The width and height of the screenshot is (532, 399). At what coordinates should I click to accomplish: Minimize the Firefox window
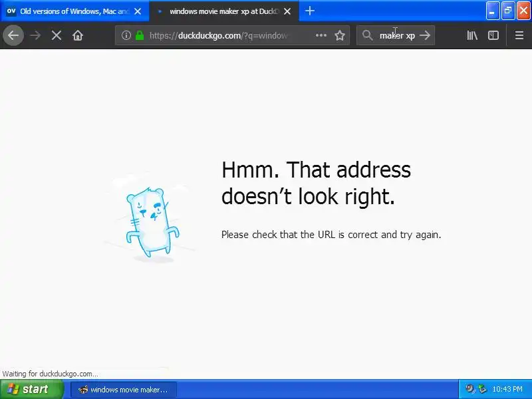pos(492,11)
